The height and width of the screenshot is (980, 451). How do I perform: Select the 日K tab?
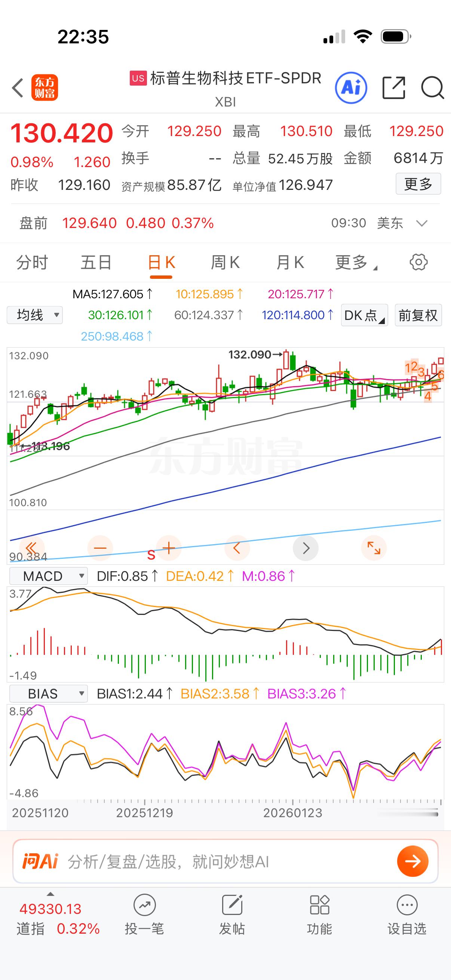coord(161,262)
